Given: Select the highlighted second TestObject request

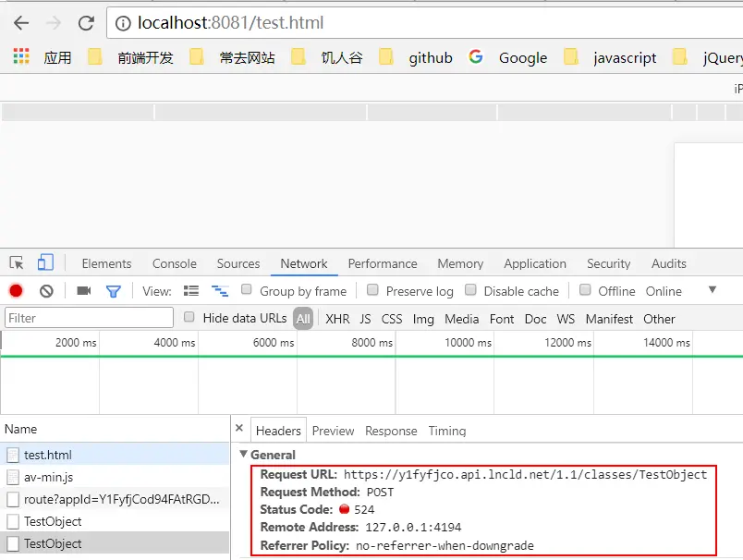Looking at the screenshot, I should point(115,544).
